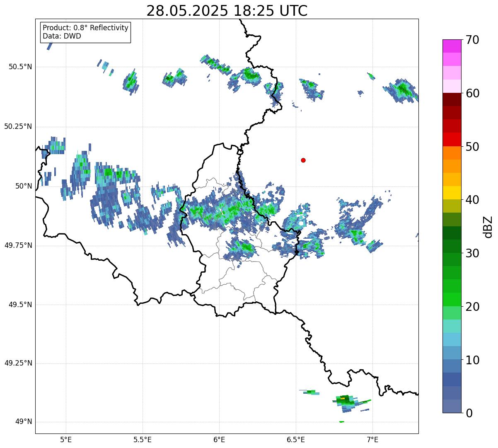Click the colorbar 'dBZ' axis label

pyautogui.click(x=488, y=226)
